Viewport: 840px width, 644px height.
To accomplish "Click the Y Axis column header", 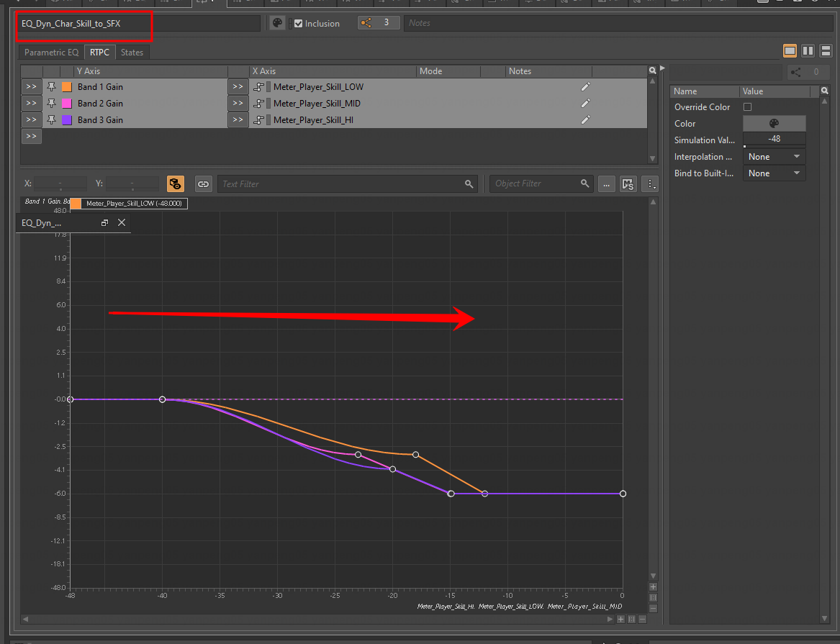I will click(x=151, y=71).
